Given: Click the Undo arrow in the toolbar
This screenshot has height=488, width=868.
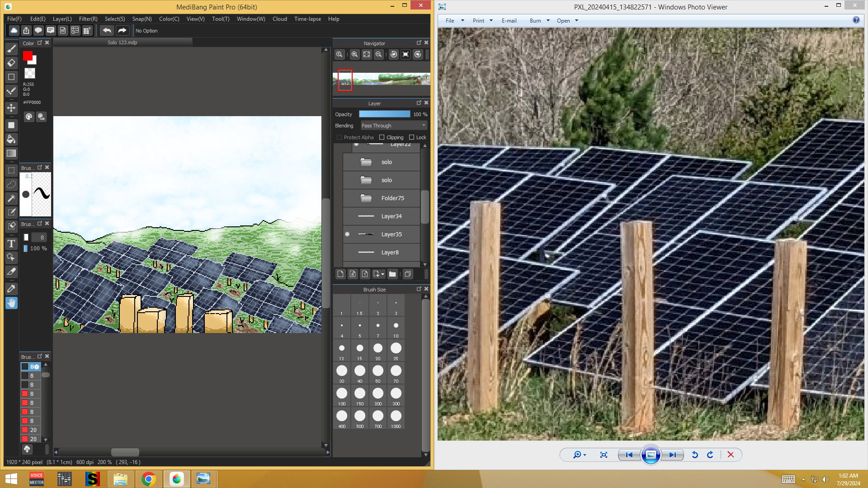Looking at the screenshot, I should (107, 31).
